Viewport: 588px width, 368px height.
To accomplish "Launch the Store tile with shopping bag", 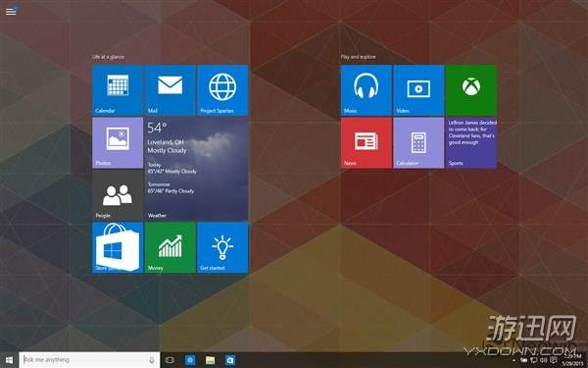I will (118, 247).
